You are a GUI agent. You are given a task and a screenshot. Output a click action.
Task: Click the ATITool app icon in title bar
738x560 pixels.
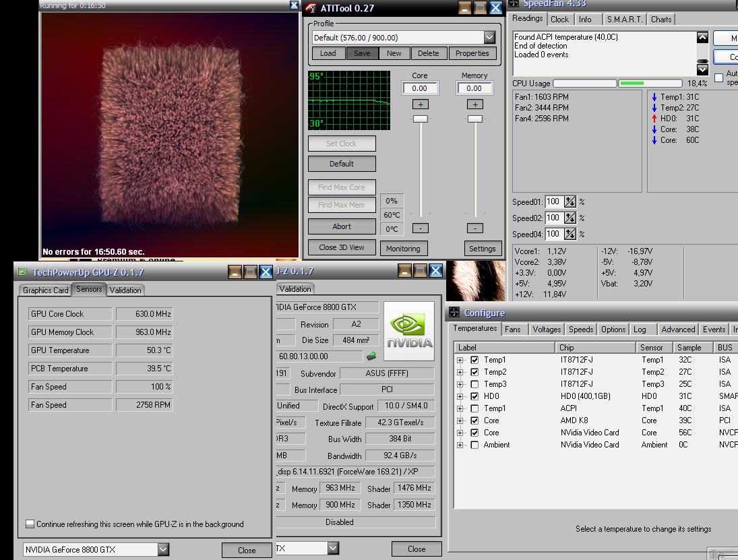pyautogui.click(x=311, y=8)
